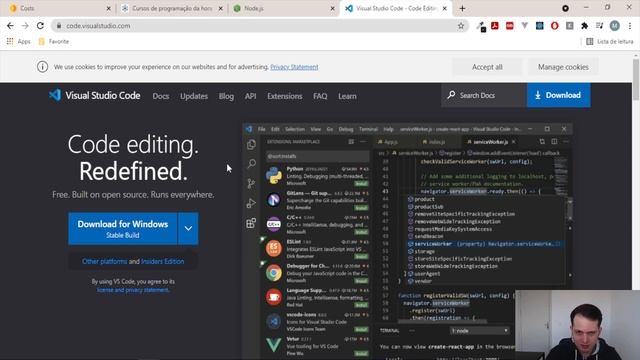Click the Visual Studio Code logo

tap(94, 96)
